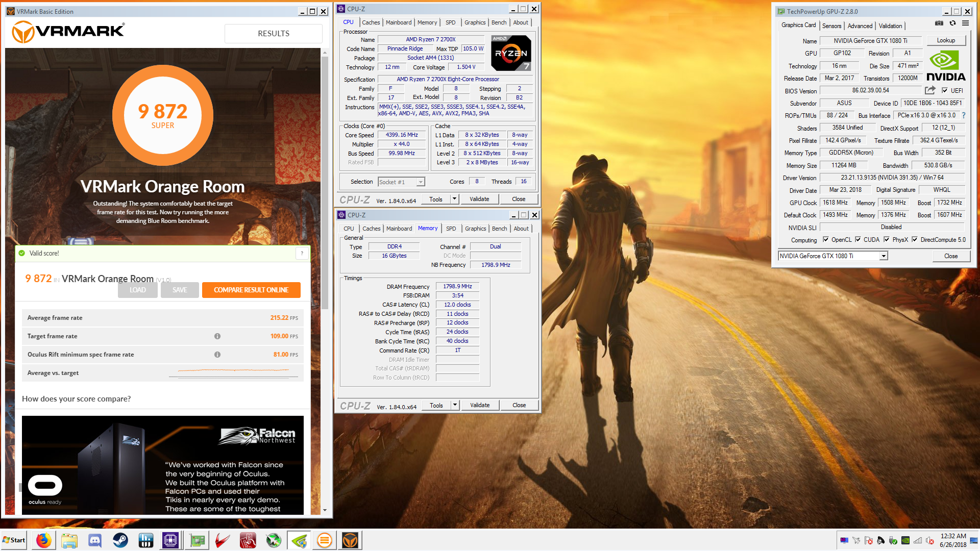Open SPD tab in lower CPU-Z window
The height and width of the screenshot is (551, 980).
[x=451, y=229]
